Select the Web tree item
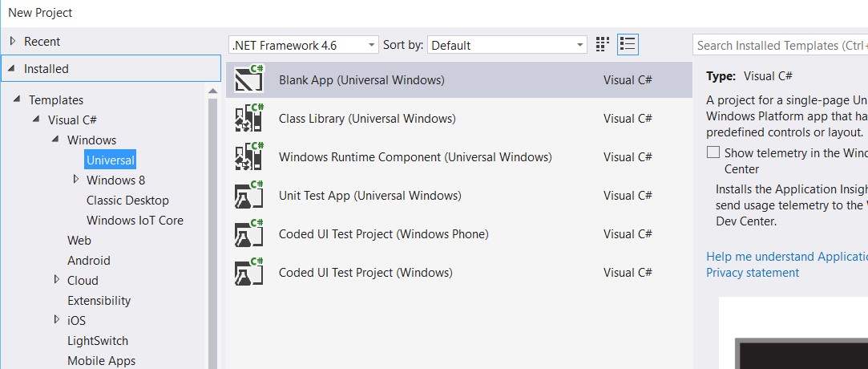The width and height of the screenshot is (868, 369). coord(79,241)
